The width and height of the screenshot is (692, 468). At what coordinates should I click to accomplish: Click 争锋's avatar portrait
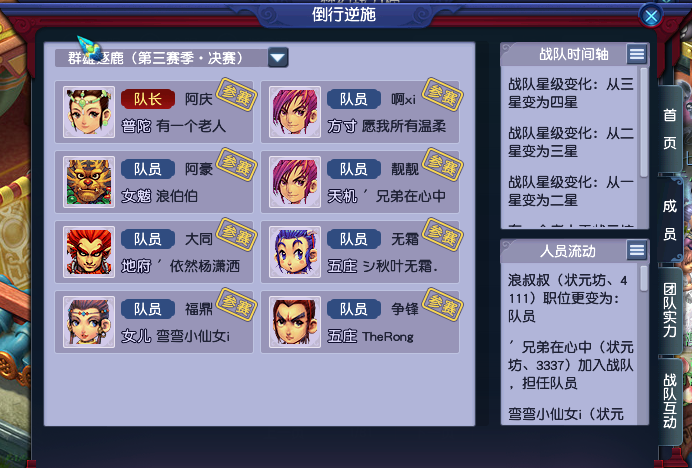pos(295,322)
